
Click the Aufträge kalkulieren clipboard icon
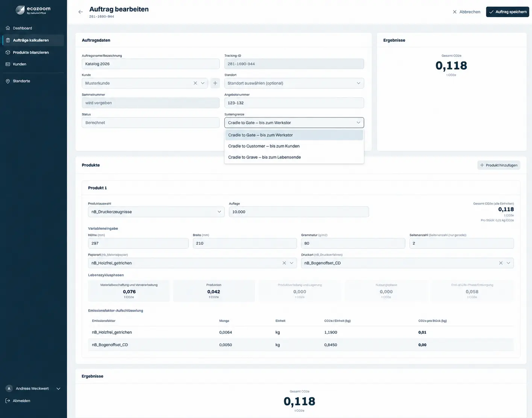click(8, 40)
